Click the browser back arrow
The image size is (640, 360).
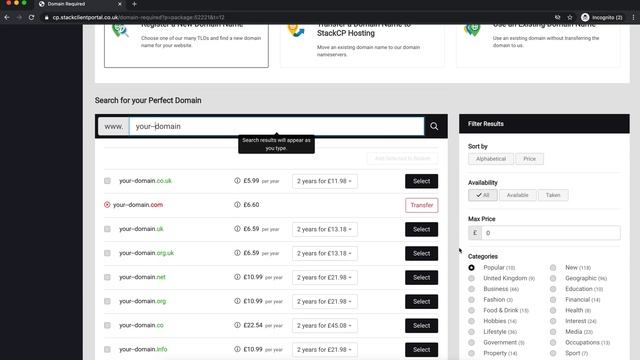(7, 17)
